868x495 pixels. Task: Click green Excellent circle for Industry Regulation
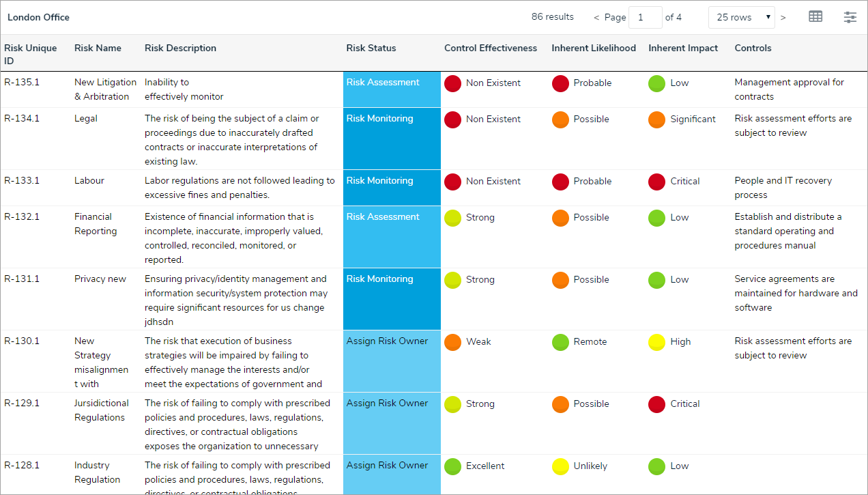(x=453, y=466)
